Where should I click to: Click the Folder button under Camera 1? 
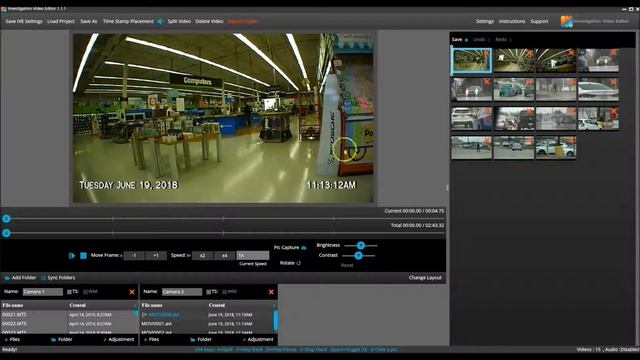point(62,339)
